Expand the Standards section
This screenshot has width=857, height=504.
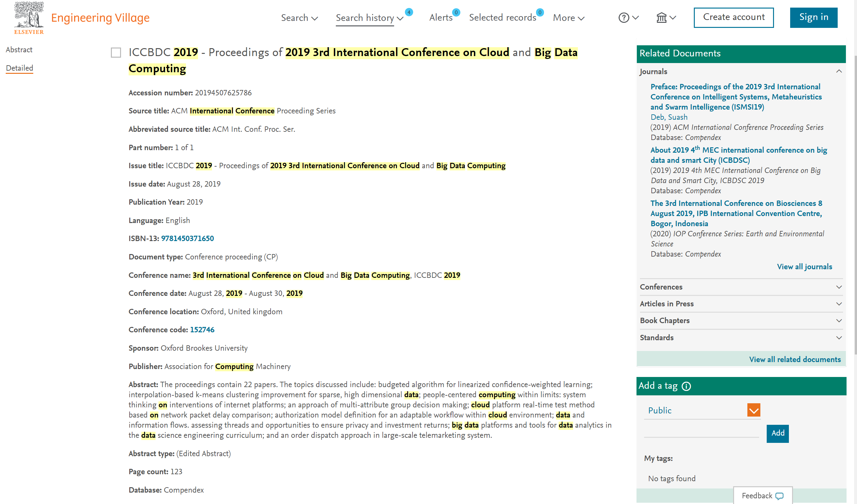839,338
